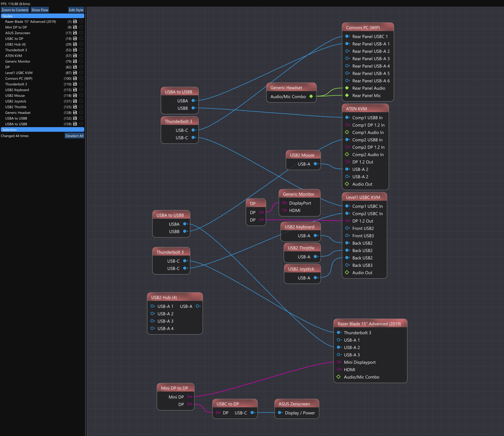Click Mini DP pin on Mini DP to DP node

click(x=190, y=397)
